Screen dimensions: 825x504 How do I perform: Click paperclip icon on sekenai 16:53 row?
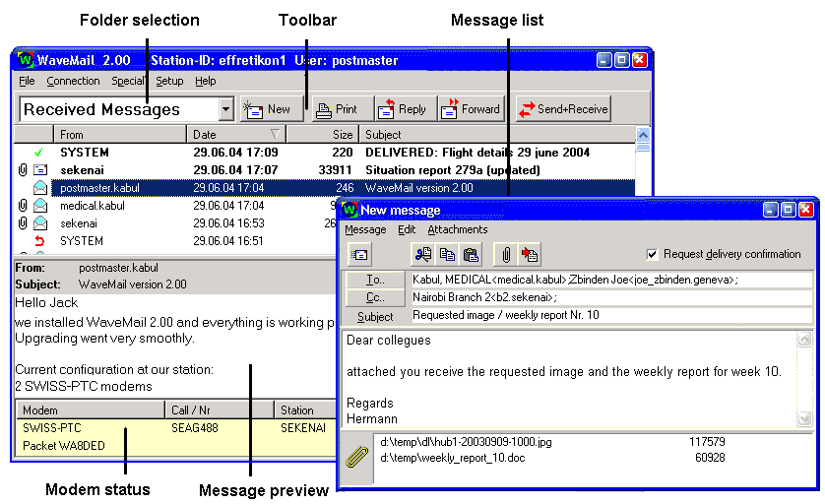23,223
